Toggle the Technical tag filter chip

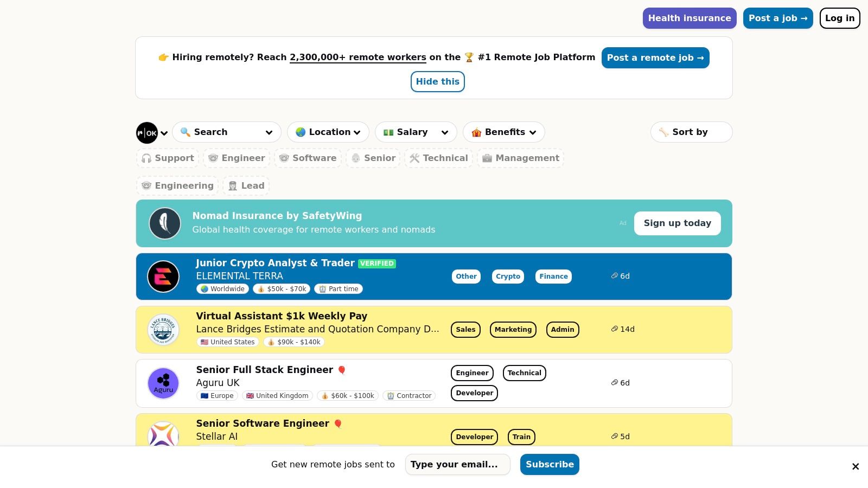(439, 158)
